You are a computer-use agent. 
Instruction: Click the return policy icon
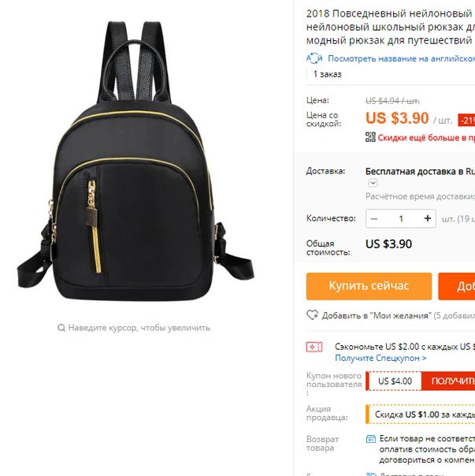[371, 439]
